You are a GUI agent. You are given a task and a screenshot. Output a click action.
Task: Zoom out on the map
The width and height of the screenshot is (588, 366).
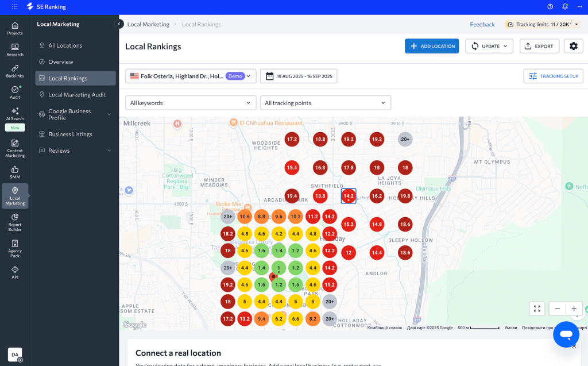[x=557, y=309]
